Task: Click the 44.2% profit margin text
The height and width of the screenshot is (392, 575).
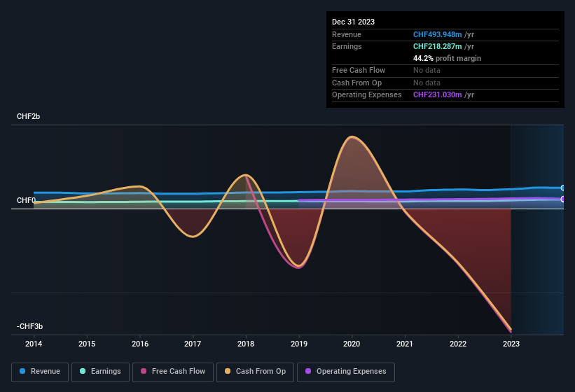Action: tap(447, 58)
